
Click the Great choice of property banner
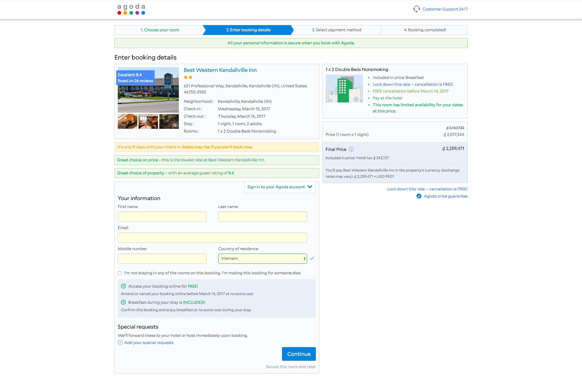pyautogui.click(x=217, y=173)
